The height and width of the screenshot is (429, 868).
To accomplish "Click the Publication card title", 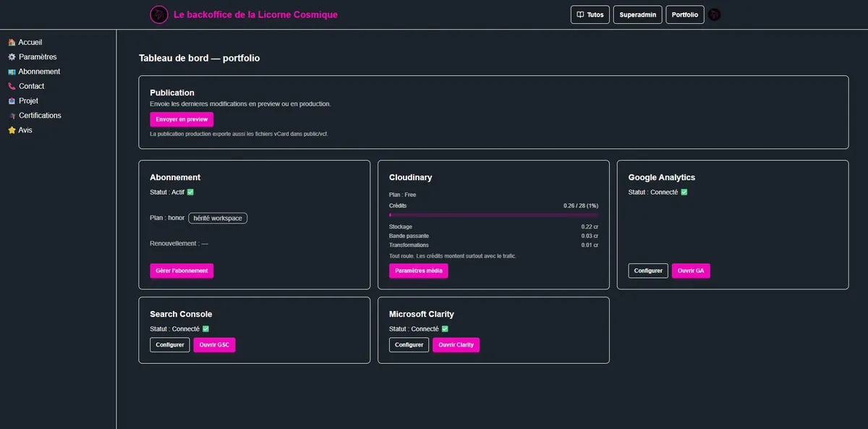I will pyautogui.click(x=172, y=93).
